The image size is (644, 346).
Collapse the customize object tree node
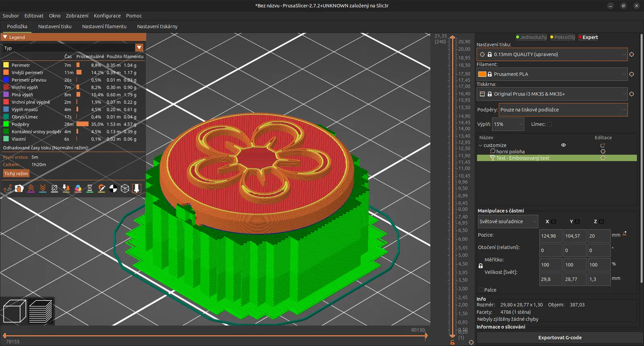480,145
